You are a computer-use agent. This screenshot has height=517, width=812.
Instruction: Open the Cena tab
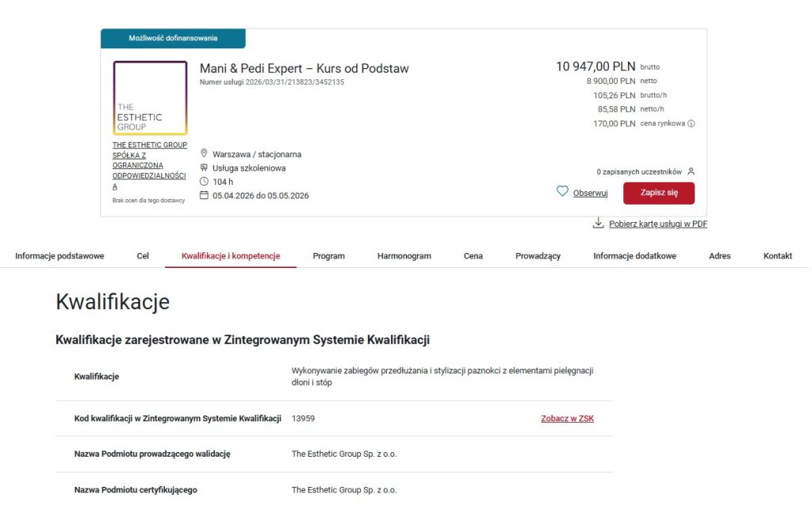pos(473,256)
